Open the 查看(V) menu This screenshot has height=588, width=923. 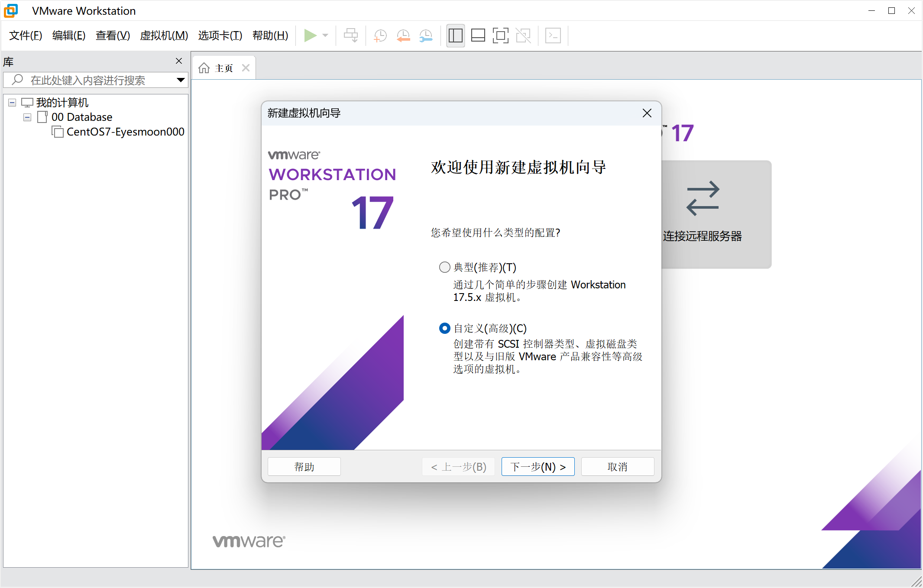[113, 36]
